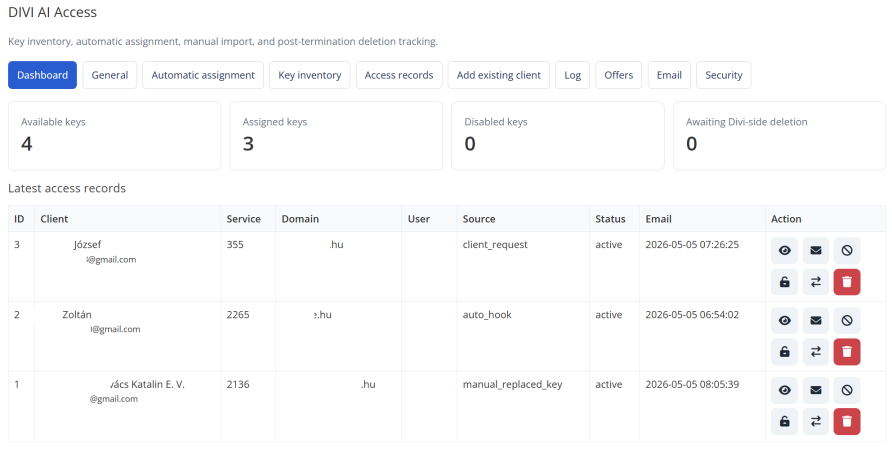Click DIVI AI Access page title
Screen dimensions: 892x449
point(52,12)
